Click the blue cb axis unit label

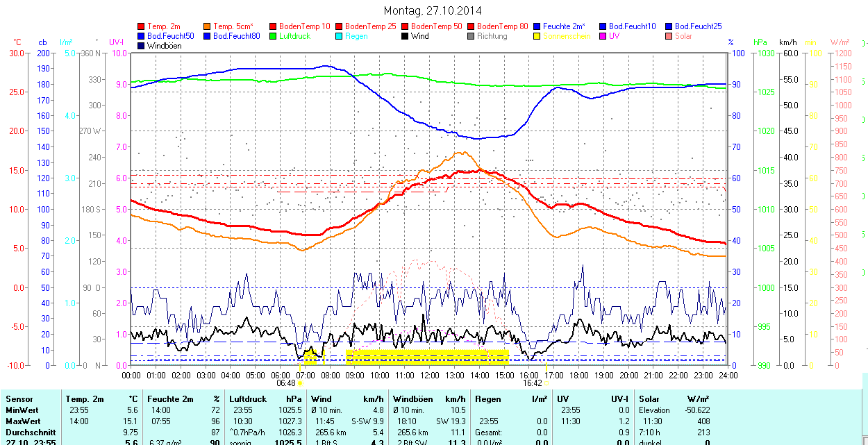point(43,43)
